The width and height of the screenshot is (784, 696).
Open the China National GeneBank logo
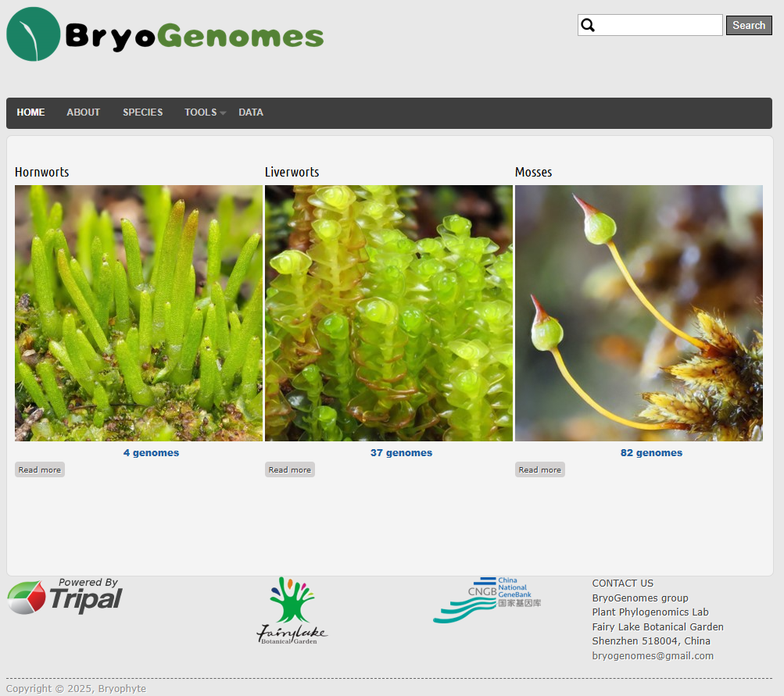point(487,600)
